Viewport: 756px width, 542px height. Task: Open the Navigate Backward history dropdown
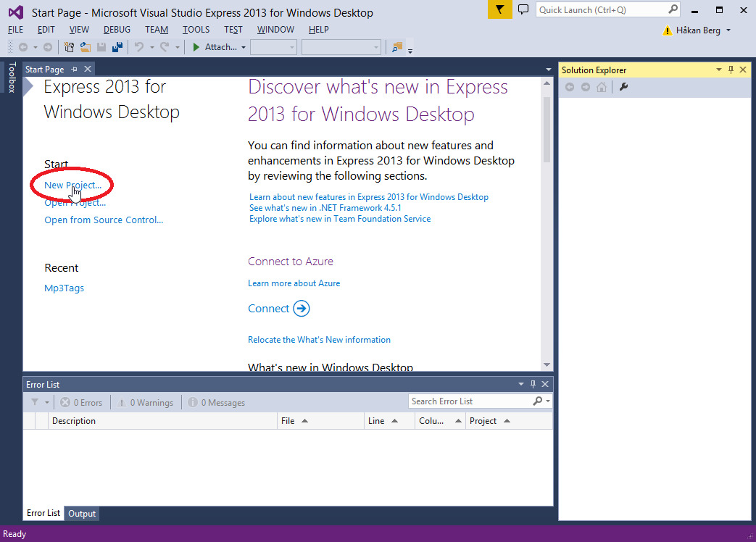[x=36, y=48]
